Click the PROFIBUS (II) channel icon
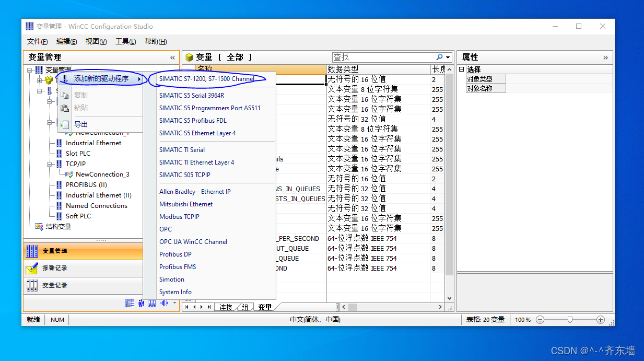 pyautogui.click(x=59, y=185)
